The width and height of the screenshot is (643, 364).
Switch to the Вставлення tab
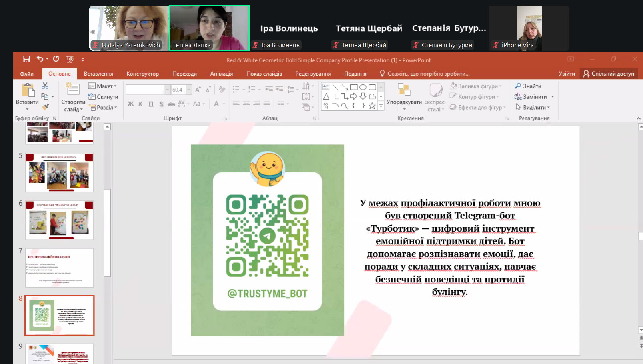(98, 74)
